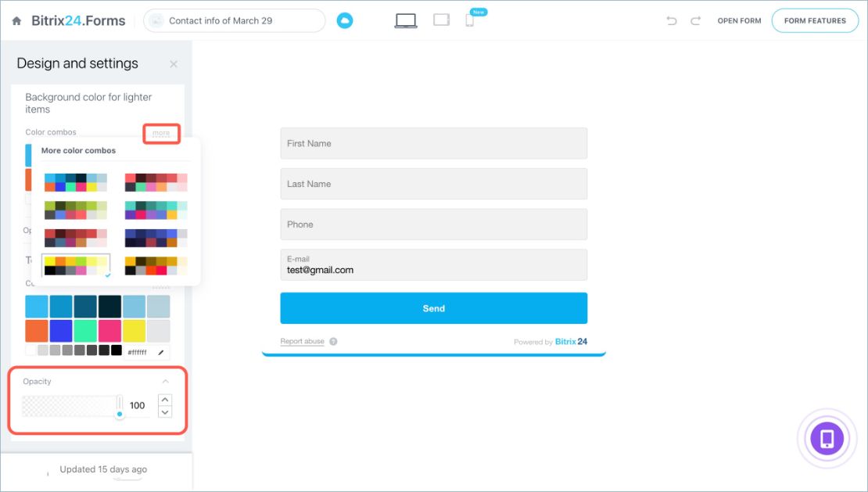Viewport: 868px width, 492px height.
Task: Pick the pale gray-blue swatch
Action: tap(158, 307)
